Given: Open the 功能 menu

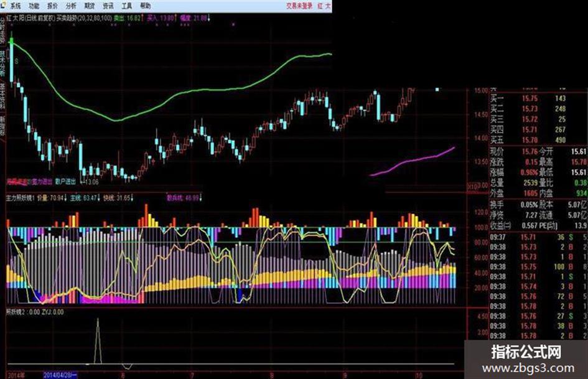Looking at the screenshot, I should [x=34, y=6].
